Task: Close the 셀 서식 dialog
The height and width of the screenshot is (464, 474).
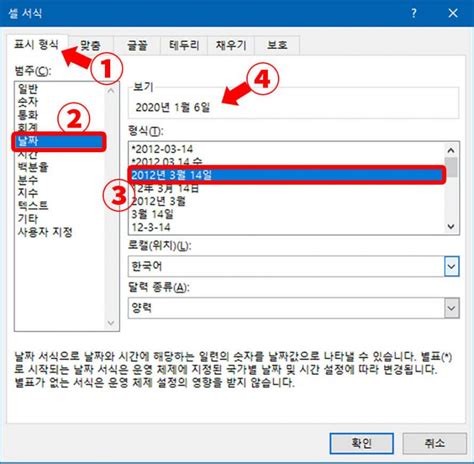Action: tap(453, 13)
